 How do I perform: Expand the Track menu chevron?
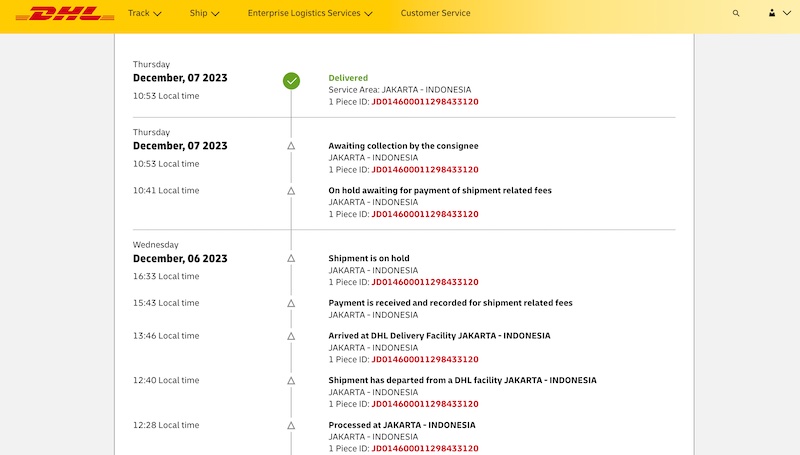point(157,14)
